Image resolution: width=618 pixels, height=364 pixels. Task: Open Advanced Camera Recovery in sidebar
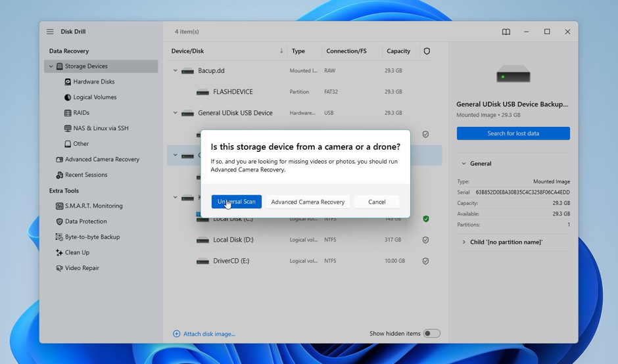pos(102,159)
